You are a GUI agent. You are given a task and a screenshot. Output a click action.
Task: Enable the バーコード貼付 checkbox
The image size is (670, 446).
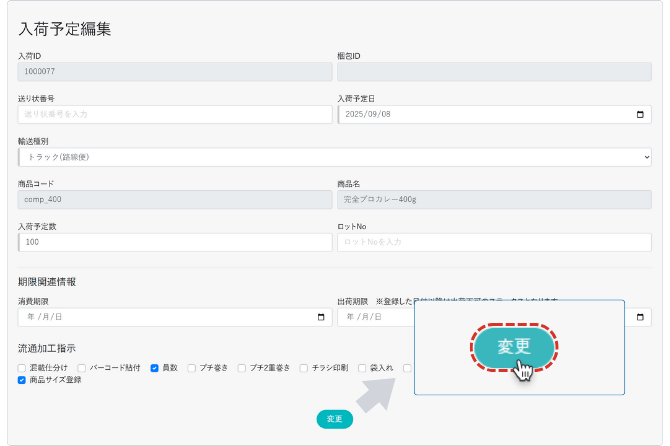[x=82, y=368]
